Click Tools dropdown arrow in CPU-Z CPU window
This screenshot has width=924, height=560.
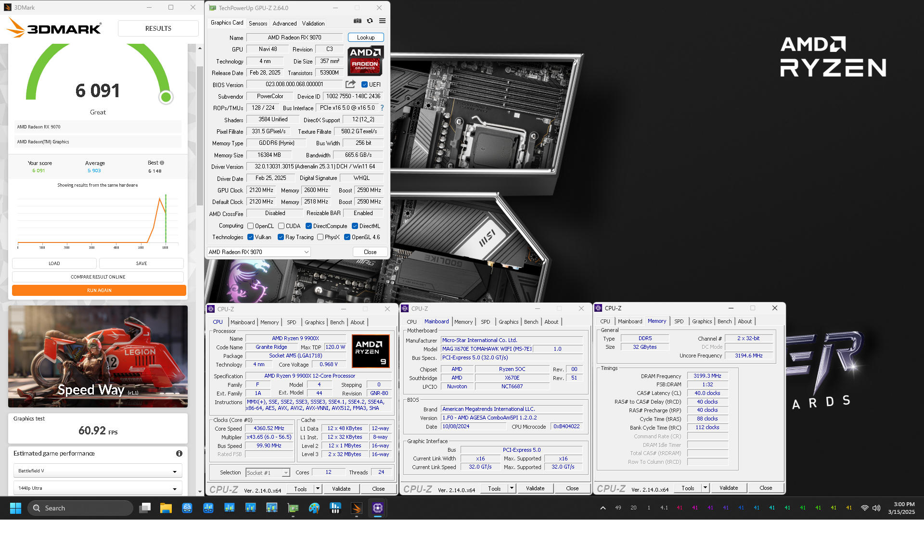[x=318, y=489]
